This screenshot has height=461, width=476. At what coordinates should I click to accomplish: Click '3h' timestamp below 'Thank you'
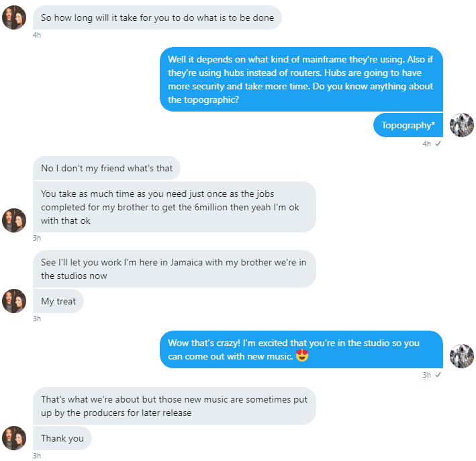pos(37,456)
